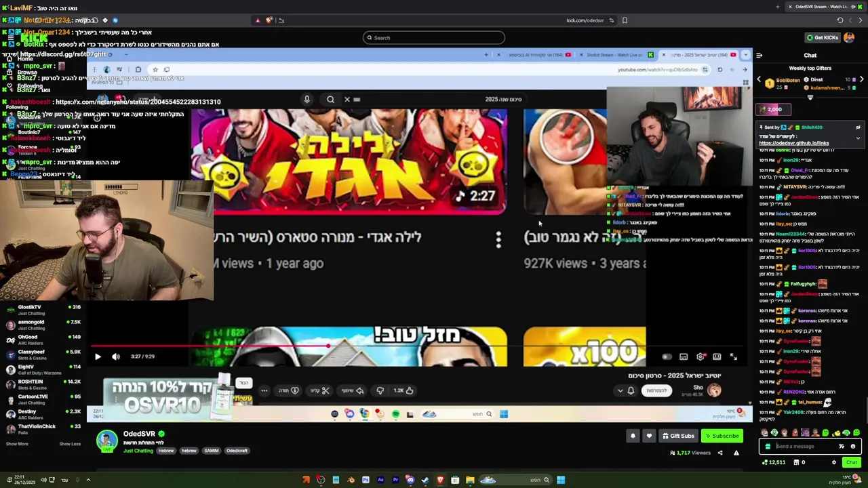Open GlostikTV channel in sidebar
This screenshot has width=868, height=488.
pyautogui.click(x=42, y=310)
